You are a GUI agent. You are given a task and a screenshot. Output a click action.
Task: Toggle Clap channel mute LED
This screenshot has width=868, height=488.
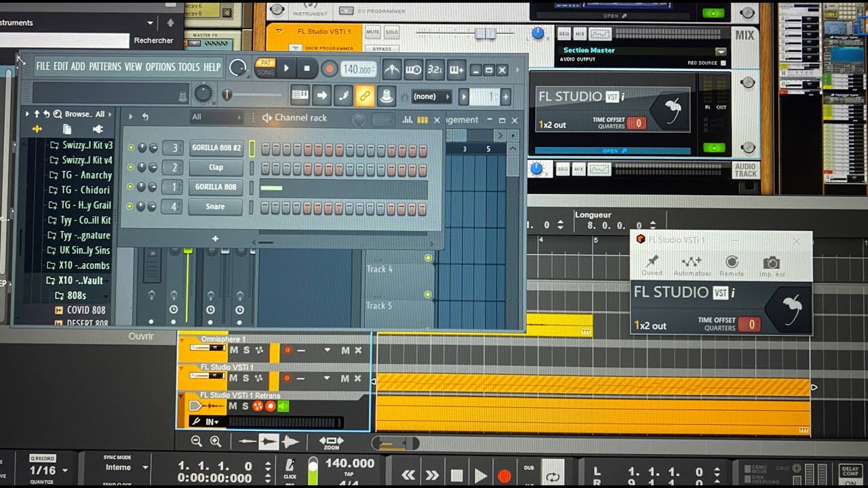(x=131, y=167)
